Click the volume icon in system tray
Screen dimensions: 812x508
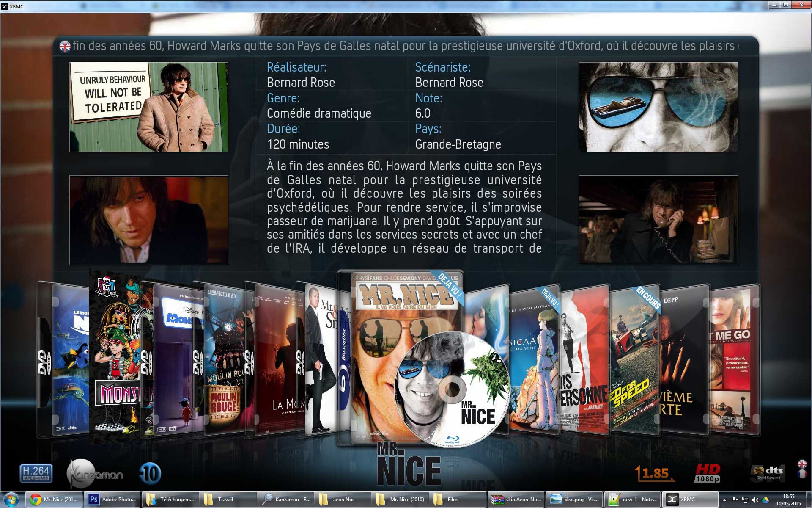coord(755,500)
